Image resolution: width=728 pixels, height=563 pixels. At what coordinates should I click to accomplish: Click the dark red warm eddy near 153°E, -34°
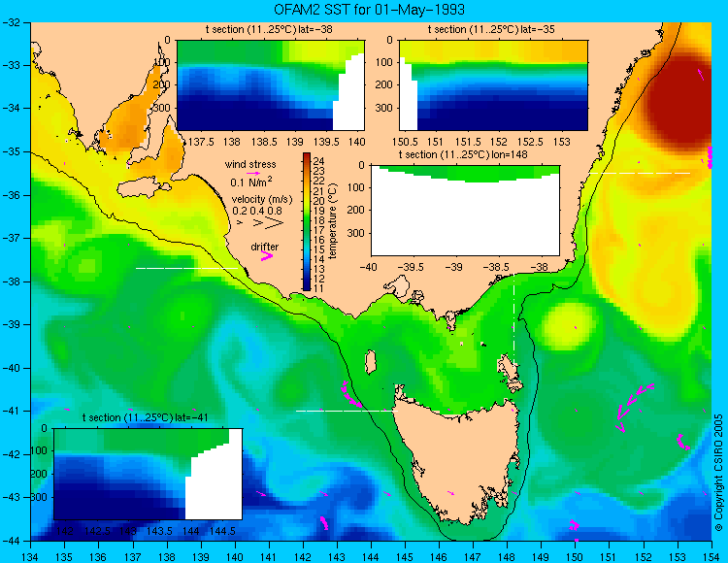678,102
